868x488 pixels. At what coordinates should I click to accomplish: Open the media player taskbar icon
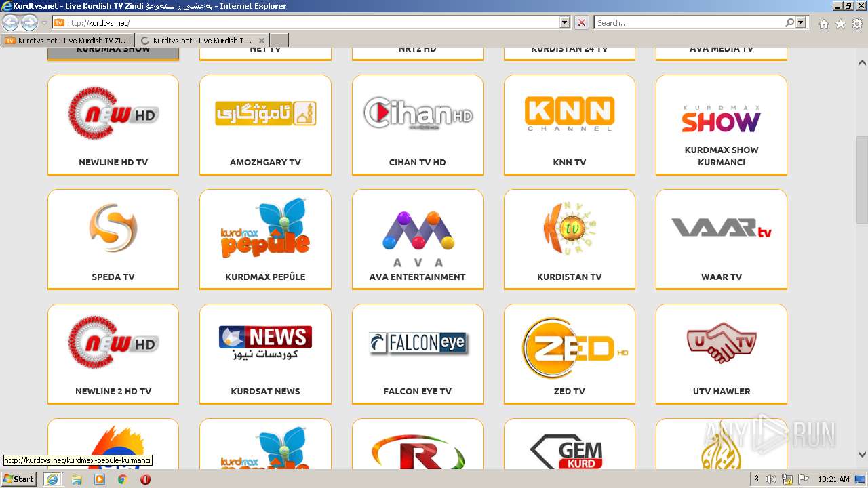(100, 479)
